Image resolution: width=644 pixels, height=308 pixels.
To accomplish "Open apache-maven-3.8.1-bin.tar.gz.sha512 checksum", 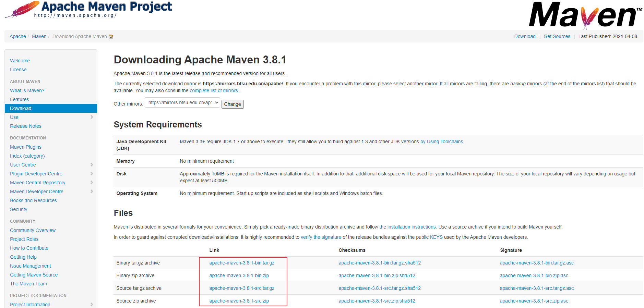I will pos(380,263).
